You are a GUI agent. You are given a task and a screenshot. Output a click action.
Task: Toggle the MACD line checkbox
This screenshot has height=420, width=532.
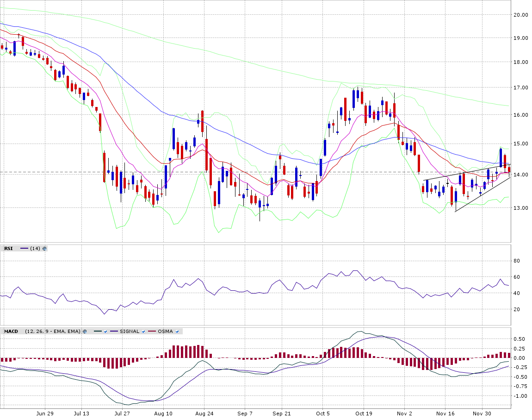[x=106, y=332]
